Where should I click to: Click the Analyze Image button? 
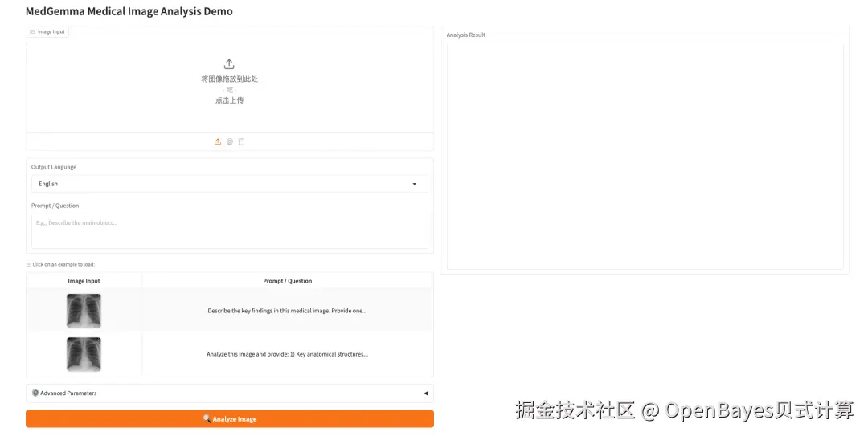coord(229,419)
